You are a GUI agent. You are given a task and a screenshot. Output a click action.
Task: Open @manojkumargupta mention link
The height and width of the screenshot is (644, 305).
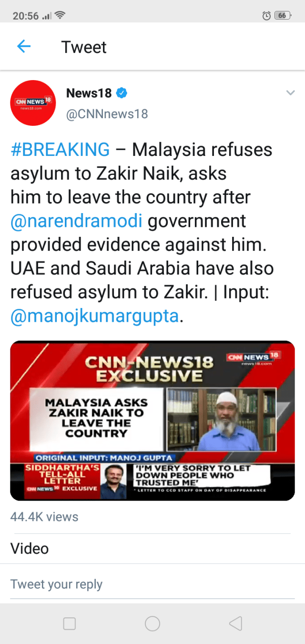click(94, 316)
